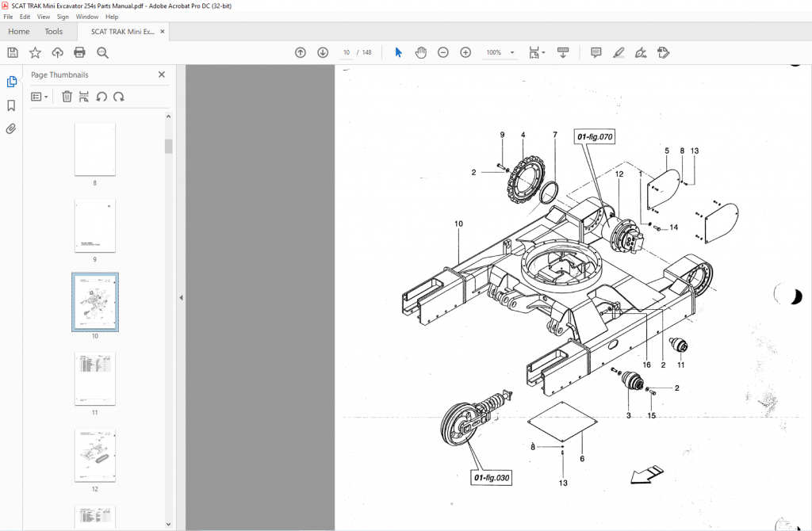Screen dimensions: 812x531
Task: Zoom out with the minus icon
Action: point(442,52)
